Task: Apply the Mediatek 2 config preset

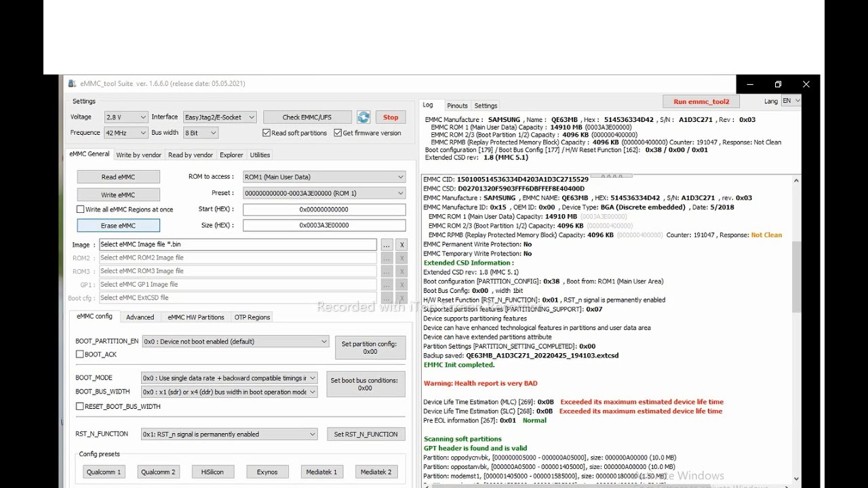Action: (x=376, y=472)
